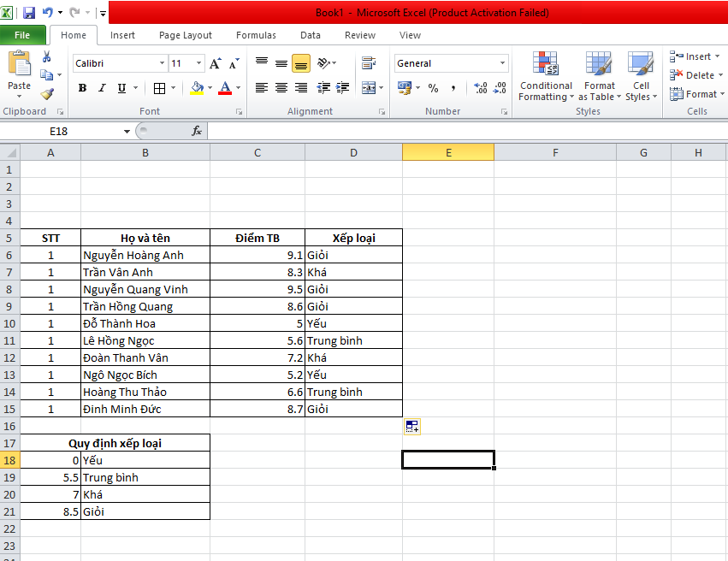Screen dimensions: 728x561
Task: Center text horizontally
Action: pos(281,88)
